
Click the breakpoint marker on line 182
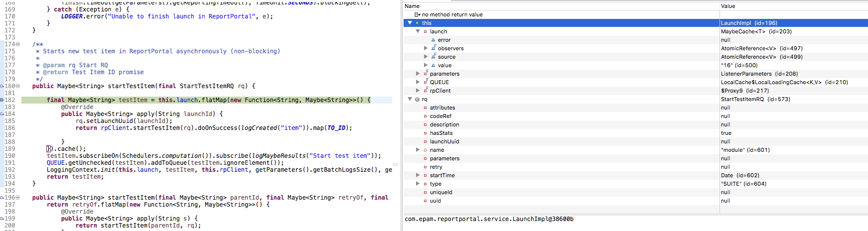(x=2, y=100)
